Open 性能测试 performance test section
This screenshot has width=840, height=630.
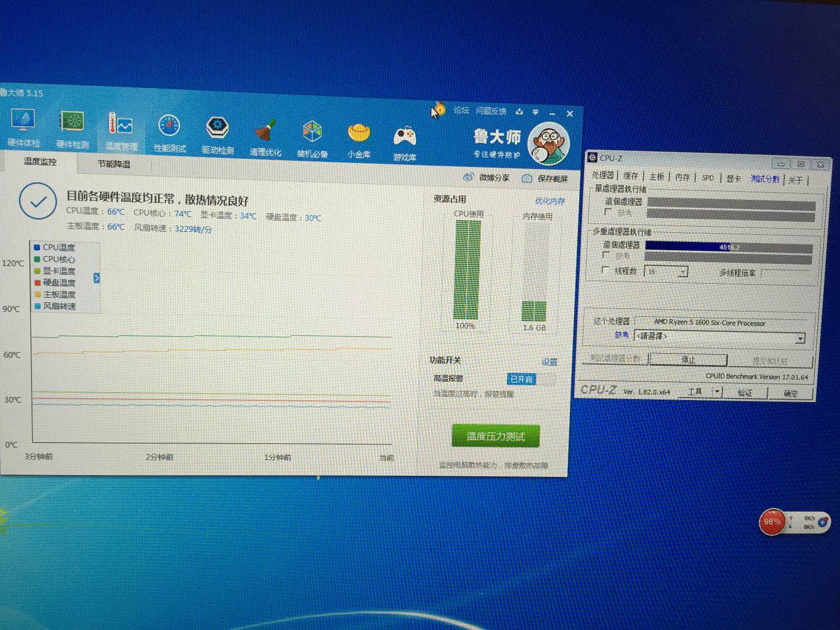click(169, 134)
